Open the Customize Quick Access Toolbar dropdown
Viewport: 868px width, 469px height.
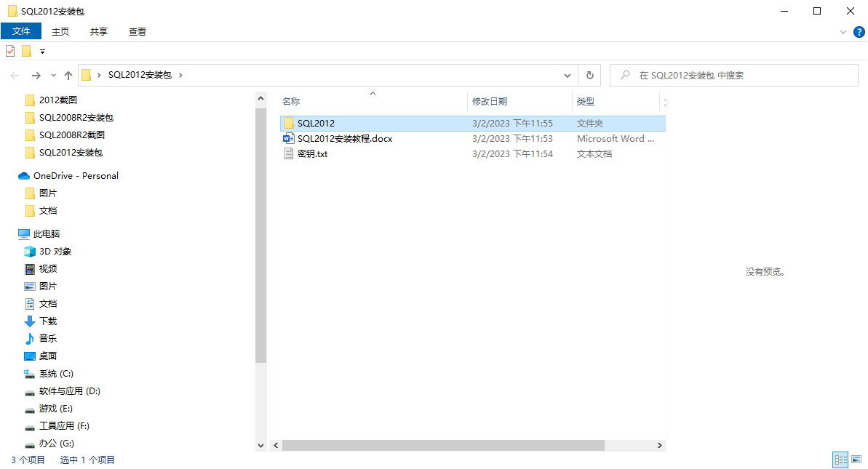coord(42,52)
